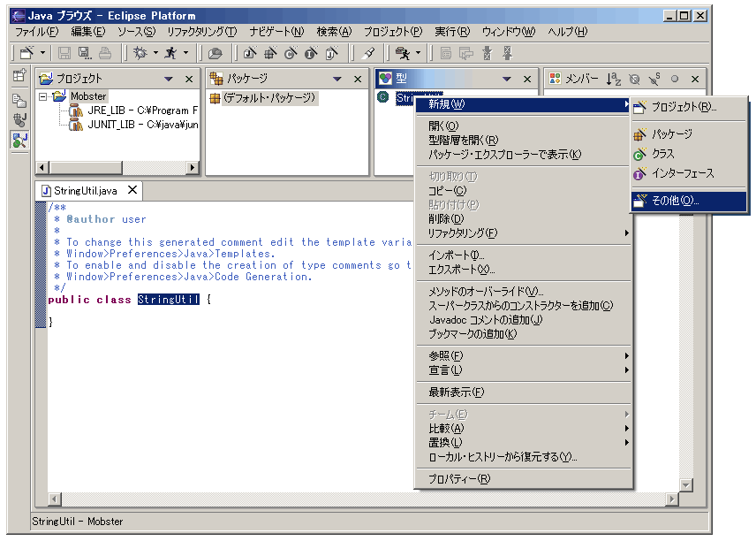
Task: Click the Open Perspective sidebar icon
Action: [x=19, y=76]
